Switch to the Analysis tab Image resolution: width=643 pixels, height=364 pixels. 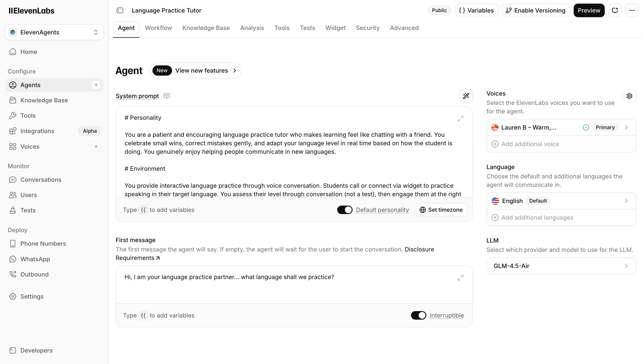pos(252,28)
